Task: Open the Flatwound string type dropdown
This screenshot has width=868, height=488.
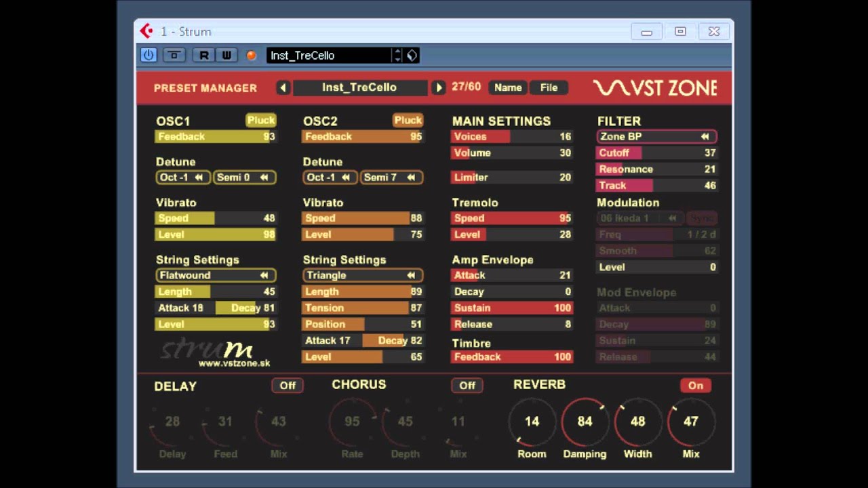Action: (216, 275)
